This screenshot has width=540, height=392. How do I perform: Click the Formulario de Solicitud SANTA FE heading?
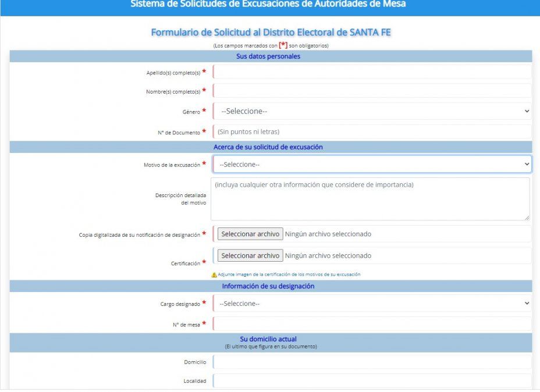click(271, 33)
